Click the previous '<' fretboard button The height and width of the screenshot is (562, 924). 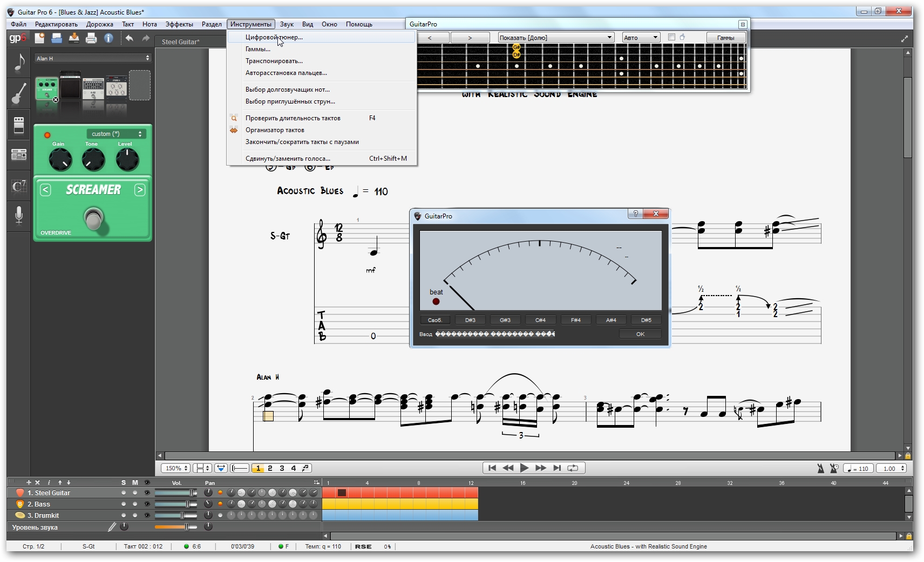click(x=430, y=38)
